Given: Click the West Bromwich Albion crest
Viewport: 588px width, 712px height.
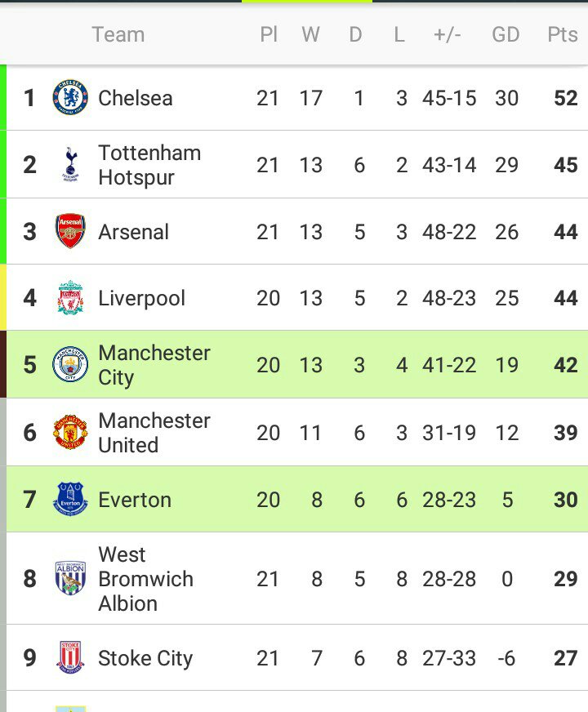Looking at the screenshot, I should [70, 578].
